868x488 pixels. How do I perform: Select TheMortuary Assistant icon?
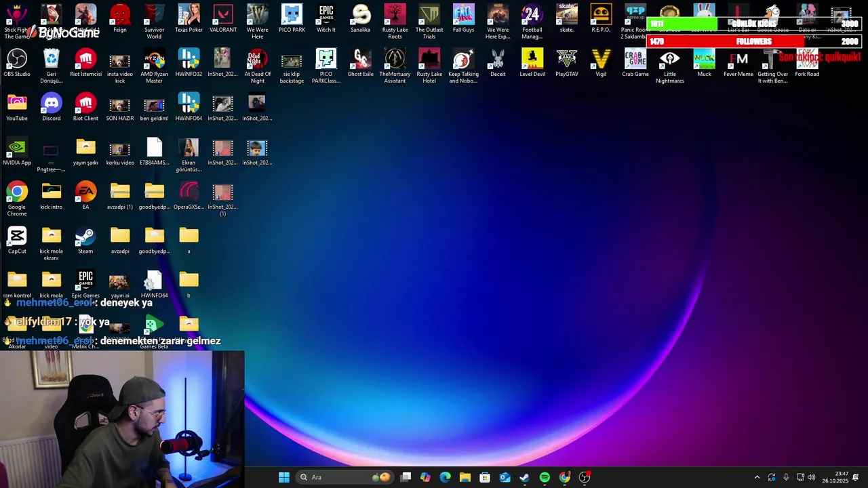coord(395,66)
